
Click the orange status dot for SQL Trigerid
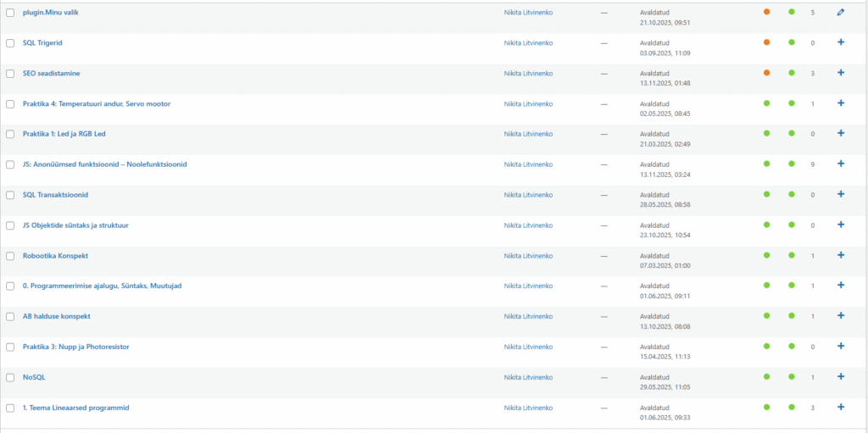click(x=766, y=42)
